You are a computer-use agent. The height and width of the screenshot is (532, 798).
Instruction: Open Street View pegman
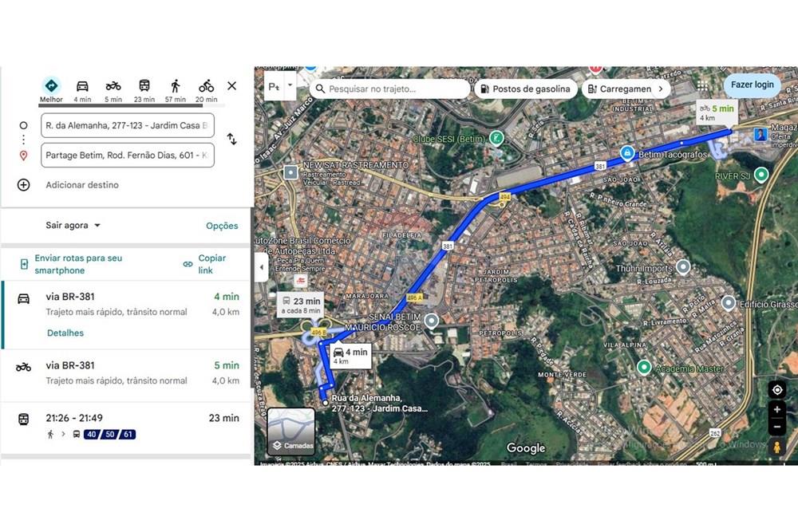[x=777, y=447]
